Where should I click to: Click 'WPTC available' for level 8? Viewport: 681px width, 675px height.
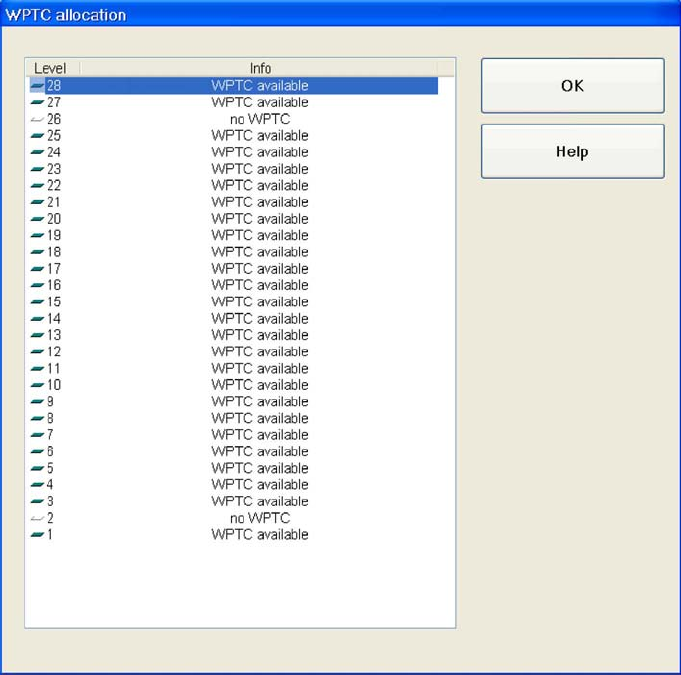[x=260, y=418]
